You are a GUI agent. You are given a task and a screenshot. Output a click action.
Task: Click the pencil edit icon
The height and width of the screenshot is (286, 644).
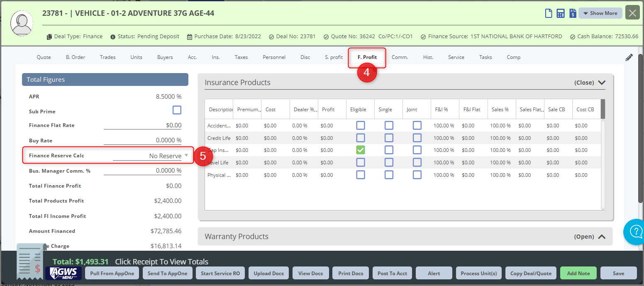tap(629, 58)
